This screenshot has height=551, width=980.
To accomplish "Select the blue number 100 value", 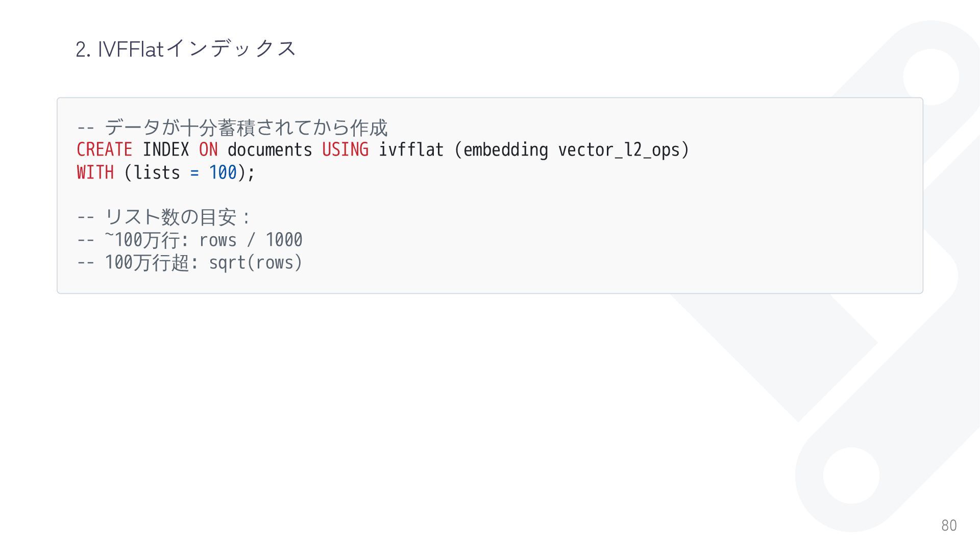I will click(223, 172).
